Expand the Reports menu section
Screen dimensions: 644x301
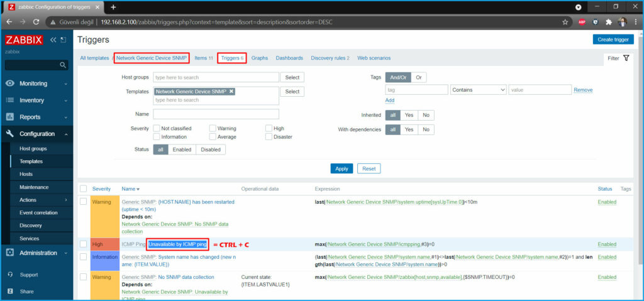(x=65, y=118)
